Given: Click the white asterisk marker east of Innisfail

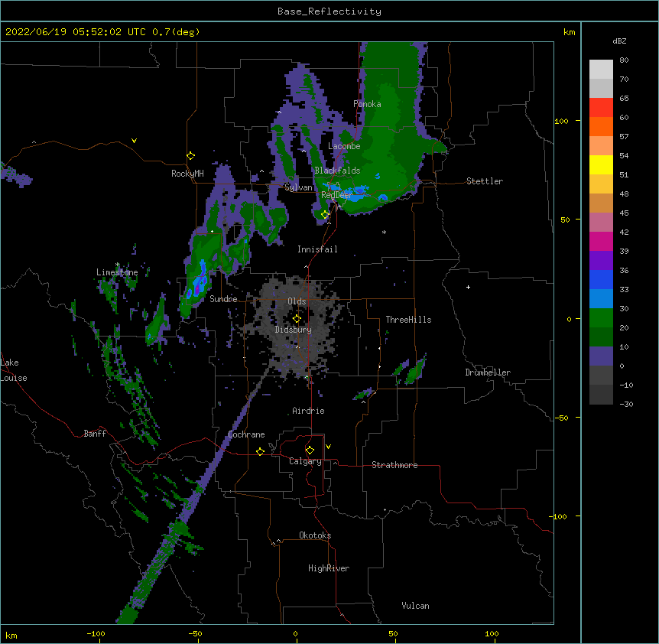Looking at the screenshot, I should click(x=384, y=232).
